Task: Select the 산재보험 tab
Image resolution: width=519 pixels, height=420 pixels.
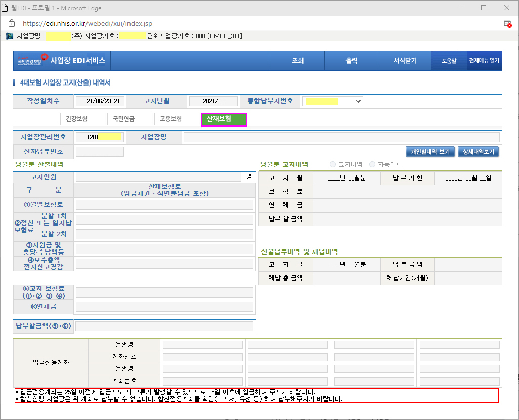Action: (224, 119)
